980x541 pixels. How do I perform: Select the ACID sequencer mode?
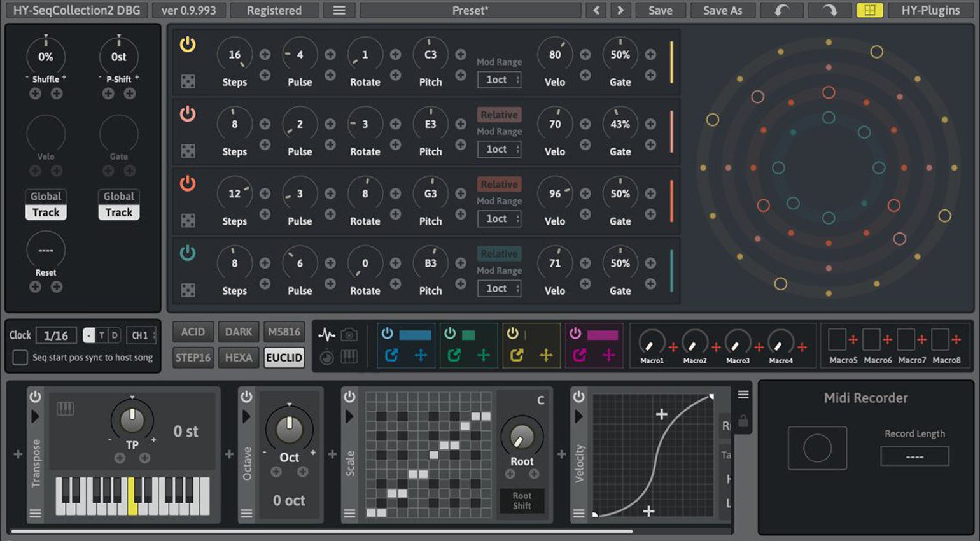point(192,332)
